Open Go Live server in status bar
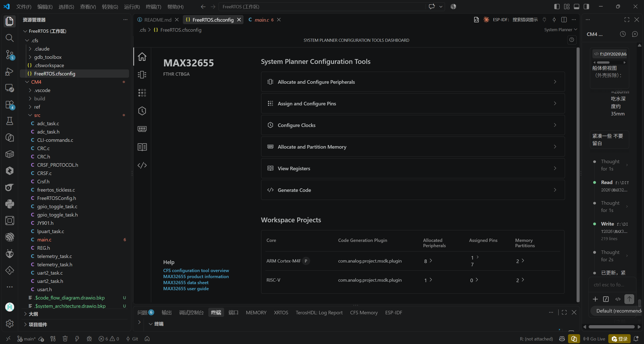The width and height of the screenshot is (644, 344). [x=594, y=339]
